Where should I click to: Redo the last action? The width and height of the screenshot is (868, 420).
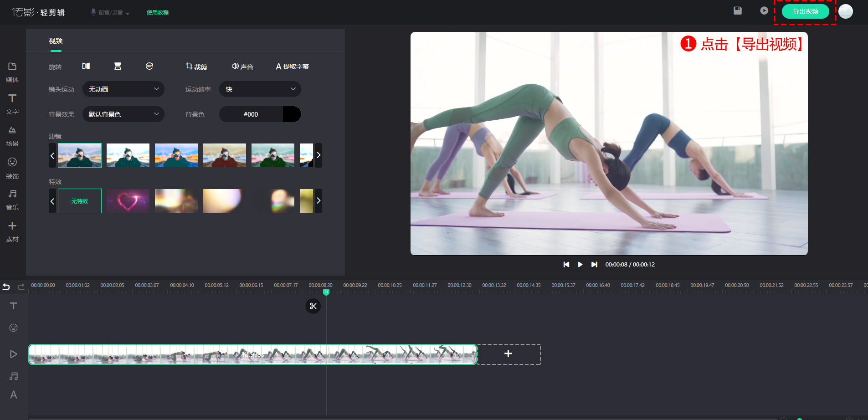click(21, 287)
